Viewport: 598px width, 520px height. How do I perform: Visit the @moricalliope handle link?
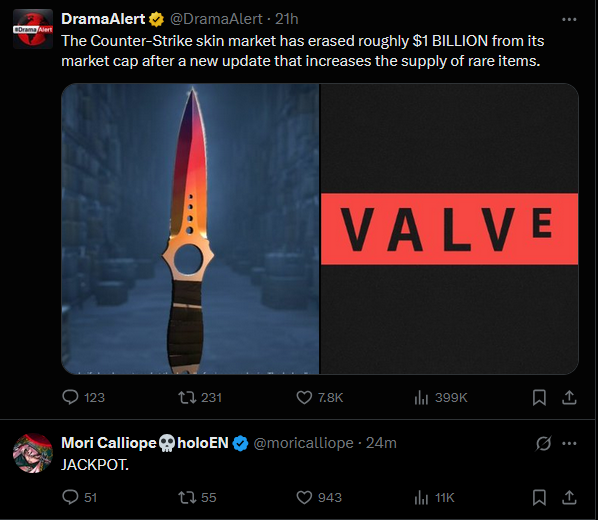pyautogui.click(x=304, y=443)
